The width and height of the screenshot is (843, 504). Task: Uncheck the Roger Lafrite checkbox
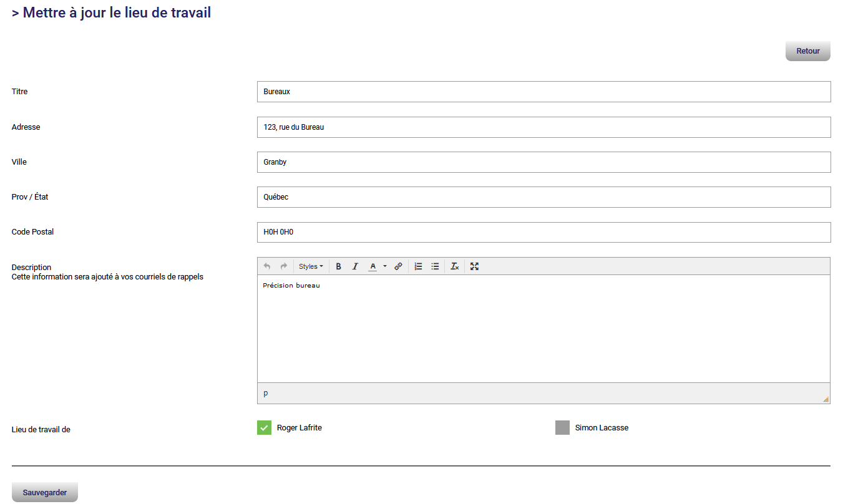point(264,428)
